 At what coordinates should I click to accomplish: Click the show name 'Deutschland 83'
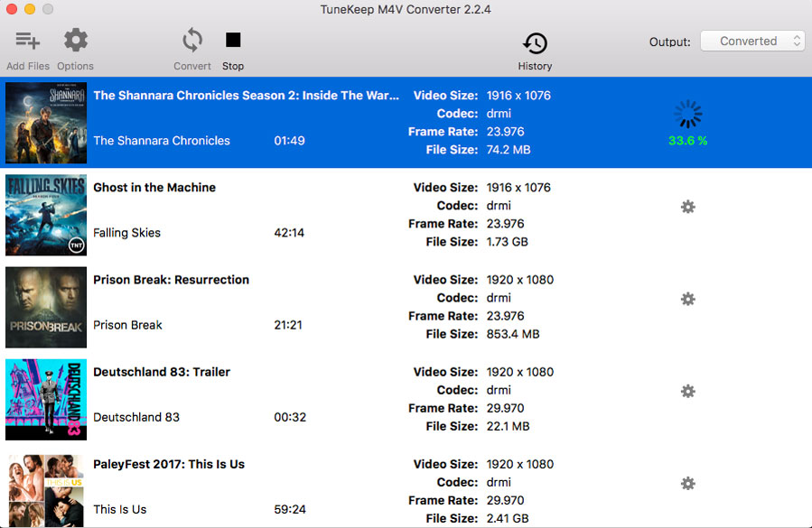click(136, 417)
